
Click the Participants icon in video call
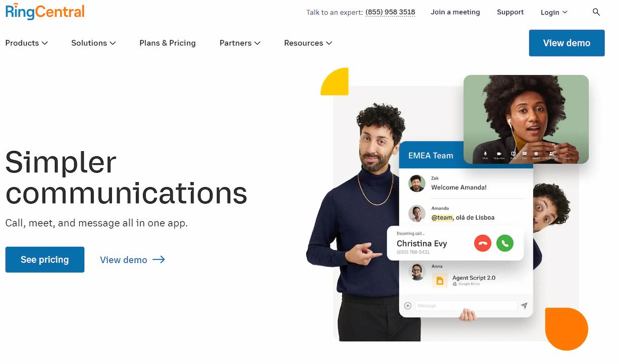(551, 154)
